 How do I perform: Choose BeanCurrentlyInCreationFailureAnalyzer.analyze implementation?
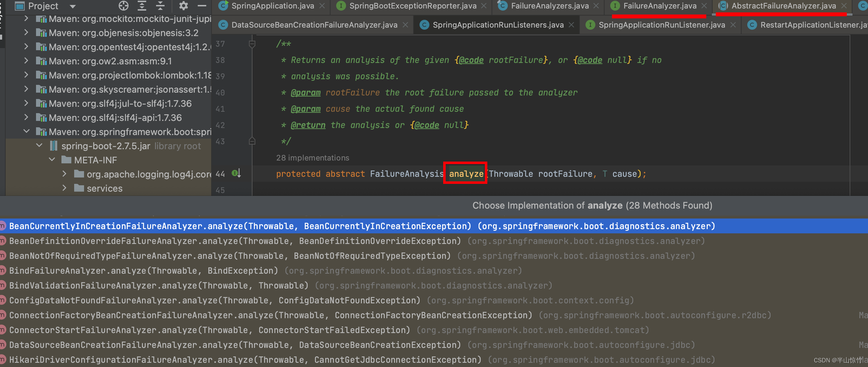(x=434, y=226)
